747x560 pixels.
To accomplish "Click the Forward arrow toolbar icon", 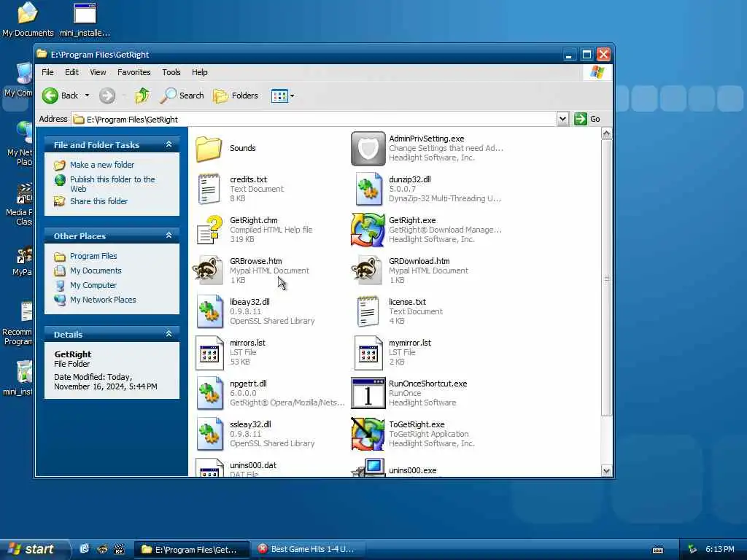I will (107, 96).
